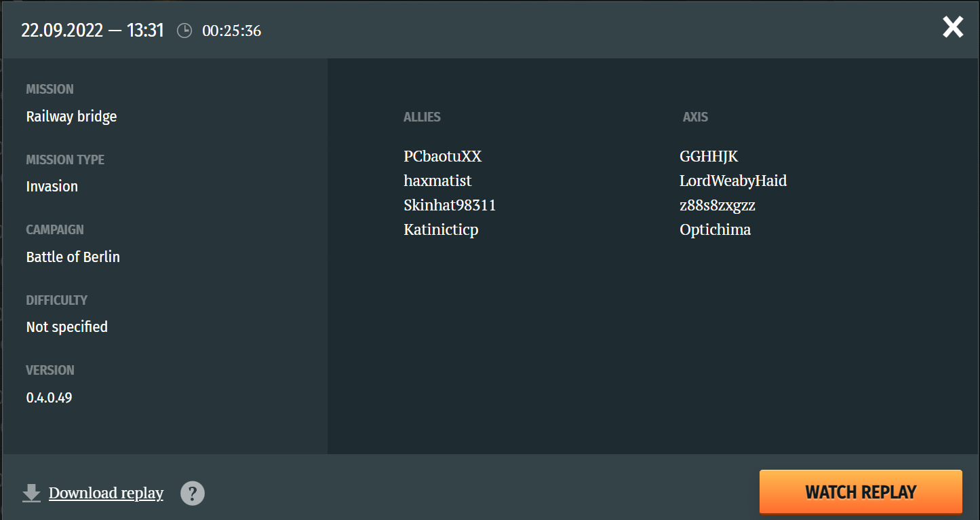Viewport: 980px width, 520px height.
Task: Click the help question mark icon
Action: pos(193,493)
